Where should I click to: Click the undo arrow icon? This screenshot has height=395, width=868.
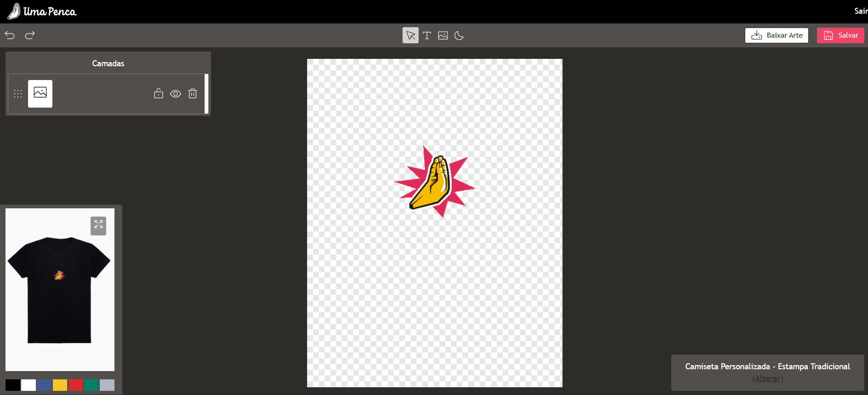(10, 35)
